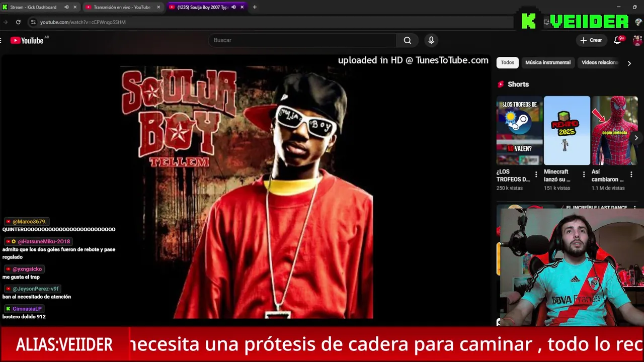Click the Buscar search field
Viewport: 644px width, 362px height.
coord(302,40)
